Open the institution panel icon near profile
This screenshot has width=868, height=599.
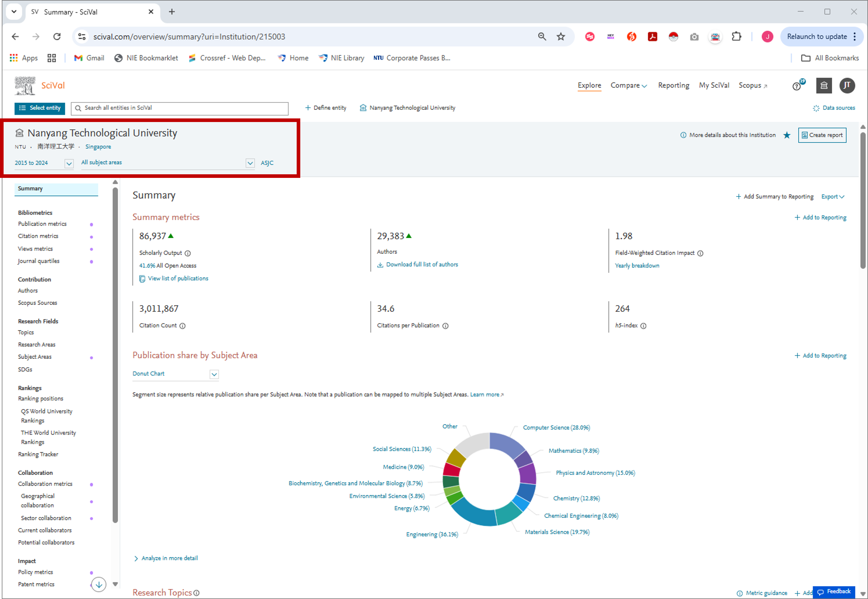pos(824,86)
